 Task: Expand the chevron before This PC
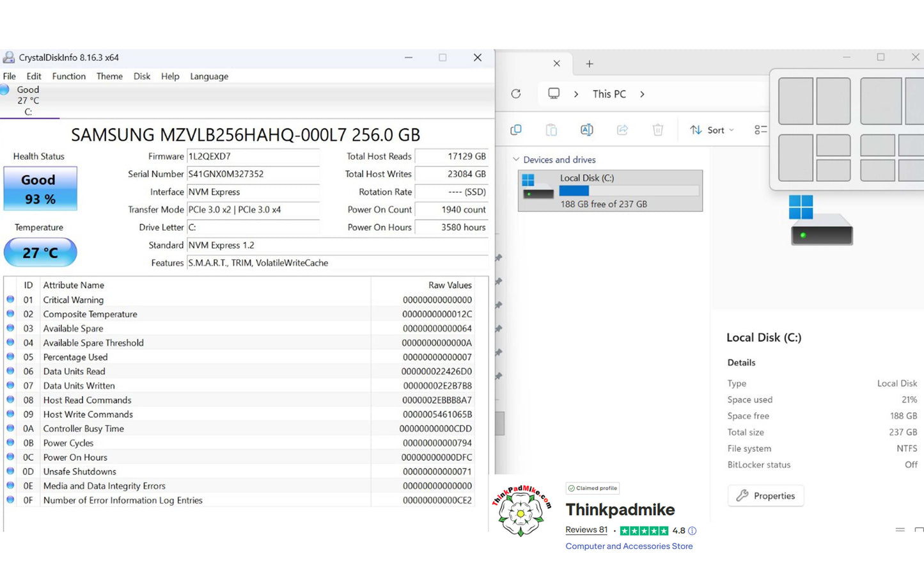[576, 94]
